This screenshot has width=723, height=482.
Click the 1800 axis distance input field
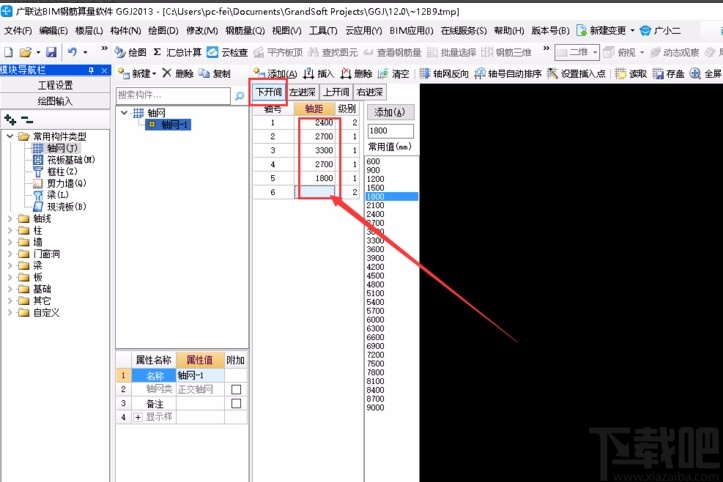[390, 131]
